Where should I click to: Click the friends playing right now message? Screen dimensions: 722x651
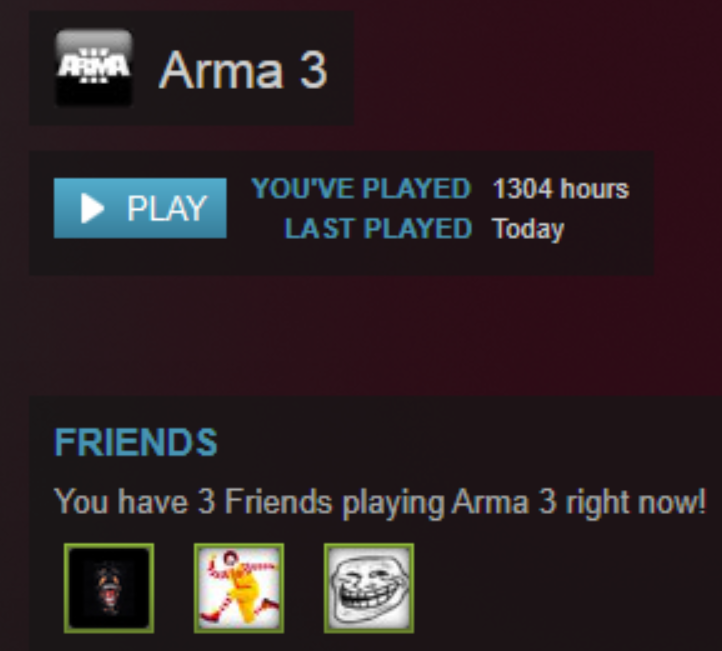[x=380, y=502]
